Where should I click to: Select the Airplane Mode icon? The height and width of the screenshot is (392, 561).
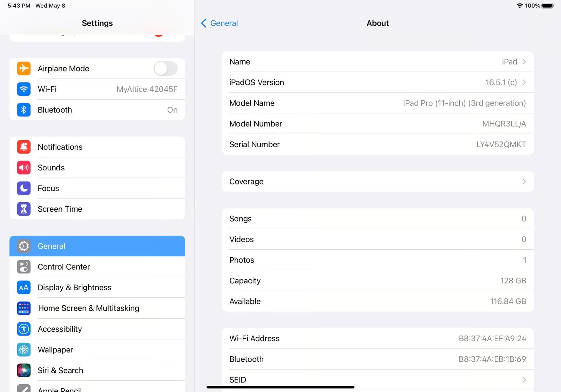[23, 68]
